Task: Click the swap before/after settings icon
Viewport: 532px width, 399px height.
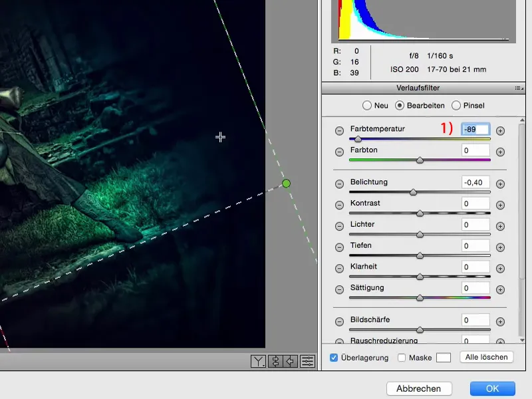Action: (x=274, y=361)
